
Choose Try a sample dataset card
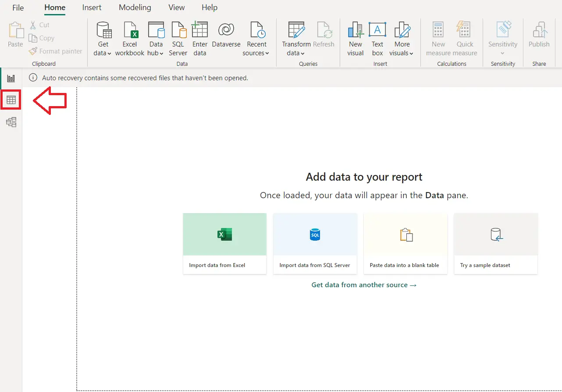pos(496,244)
